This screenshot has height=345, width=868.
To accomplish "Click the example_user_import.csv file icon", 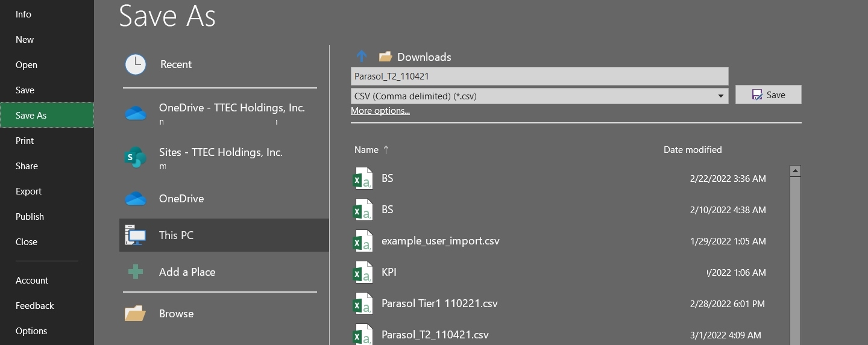I will coord(362,241).
